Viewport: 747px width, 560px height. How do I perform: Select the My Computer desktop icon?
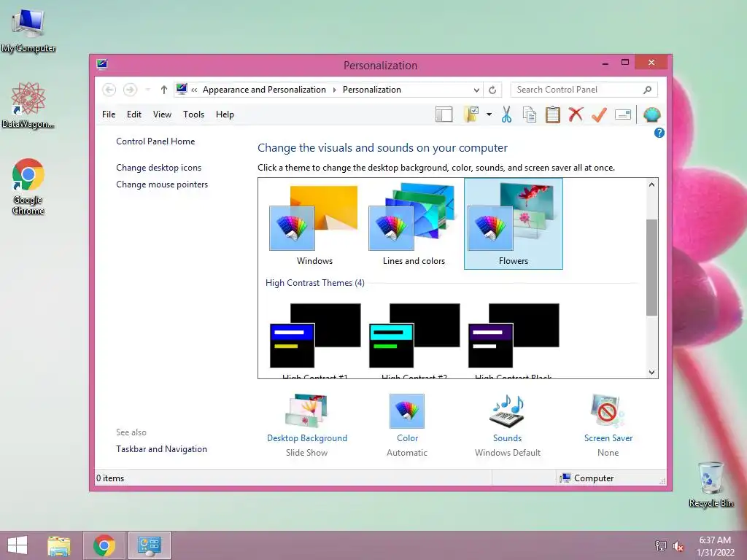pyautogui.click(x=28, y=31)
